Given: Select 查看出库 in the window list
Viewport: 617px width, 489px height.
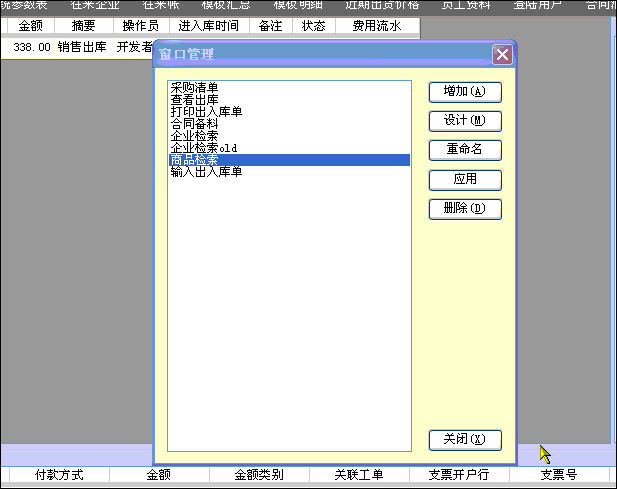Looking at the screenshot, I should (x=194, y=100).
